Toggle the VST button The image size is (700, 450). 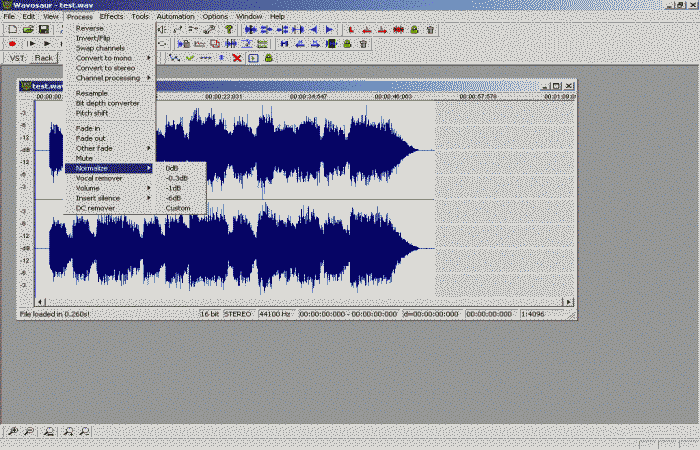[17, 58]
